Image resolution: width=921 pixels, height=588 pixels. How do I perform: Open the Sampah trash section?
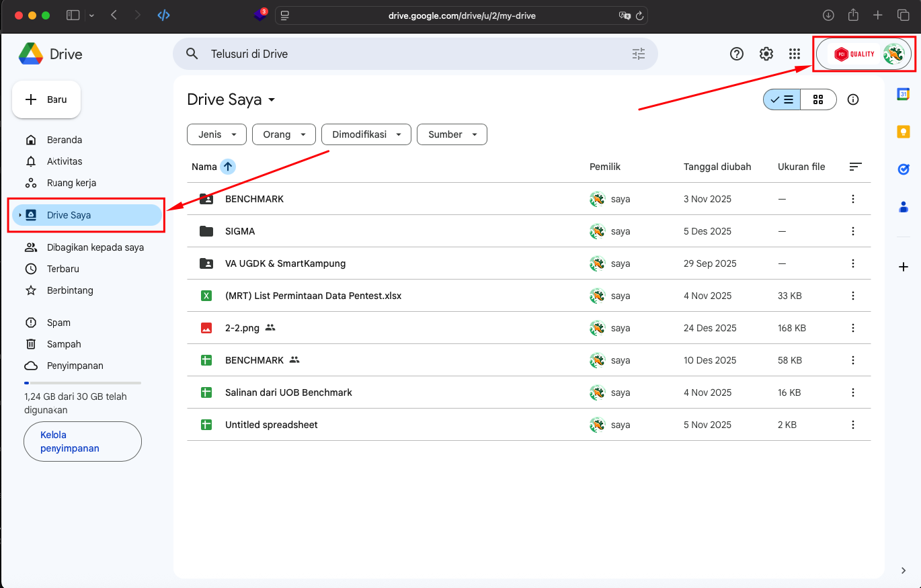pos(64,343)
